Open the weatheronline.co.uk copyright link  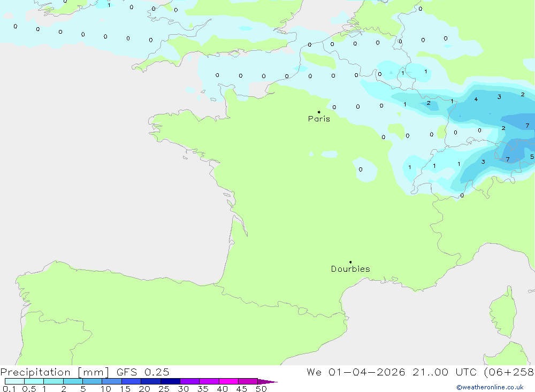(490, 387)
